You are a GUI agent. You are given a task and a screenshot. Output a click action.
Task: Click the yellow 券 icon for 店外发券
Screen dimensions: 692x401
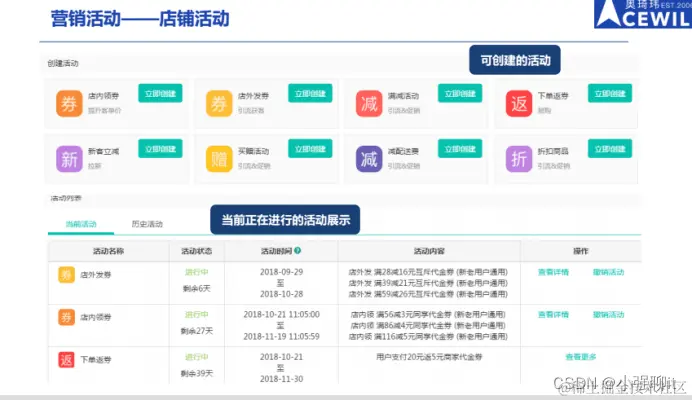tap(219, 104)
